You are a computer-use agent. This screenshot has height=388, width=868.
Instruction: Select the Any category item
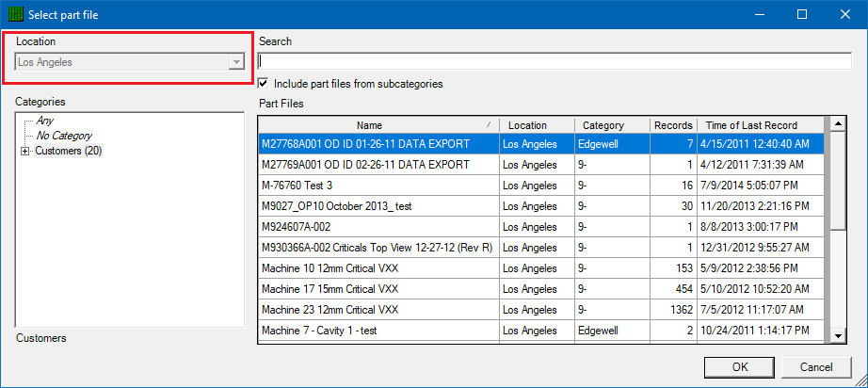tap(45, 121)
